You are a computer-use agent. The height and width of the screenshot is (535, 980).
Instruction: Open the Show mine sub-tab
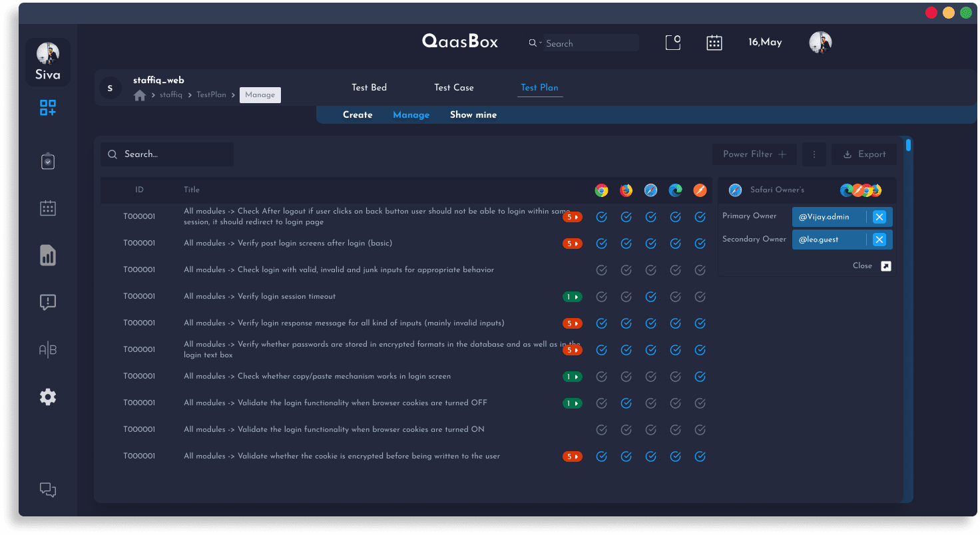pos(473,115)
